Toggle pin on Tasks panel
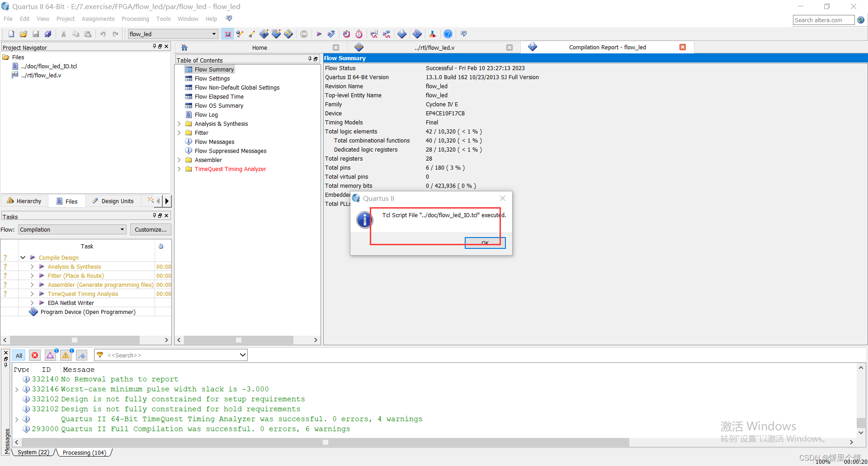868x466 pixels. point(154,215)
